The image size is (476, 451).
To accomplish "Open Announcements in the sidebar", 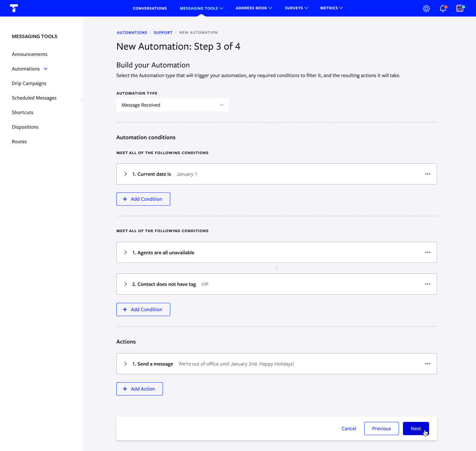I will [29, 54].
